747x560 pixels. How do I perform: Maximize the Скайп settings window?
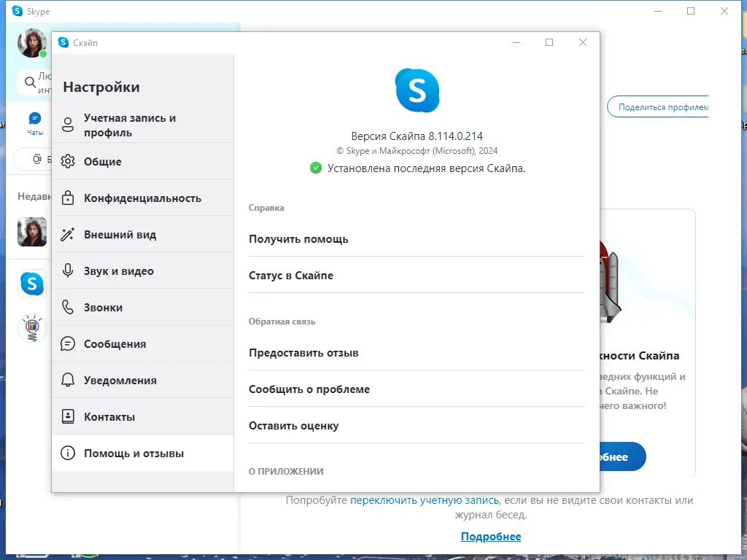click(x=549, y=42)
